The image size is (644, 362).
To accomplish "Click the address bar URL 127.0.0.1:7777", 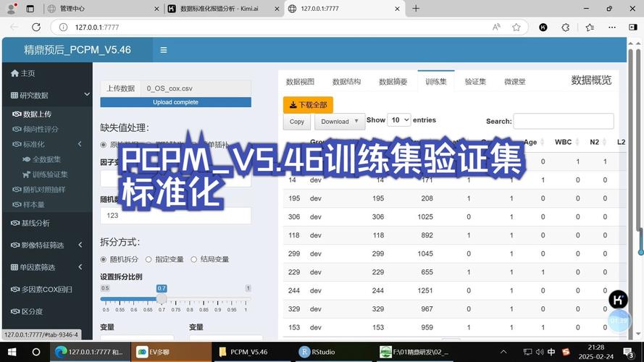I will pyautogui.click(x=97, y=27).
